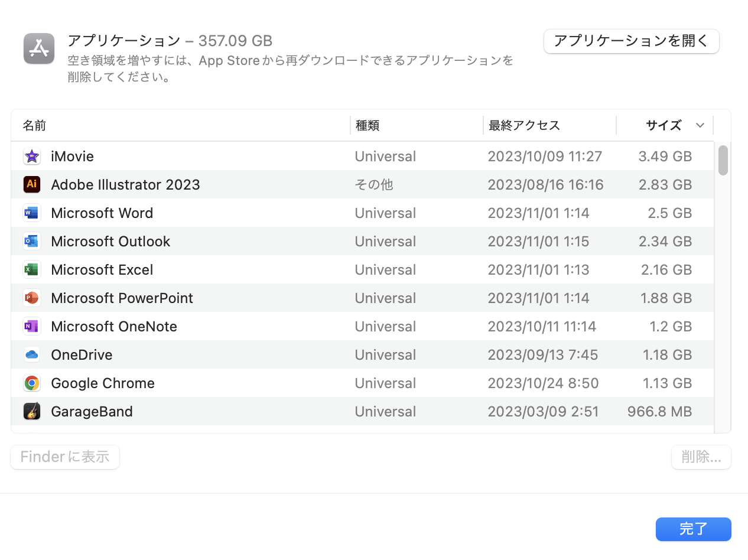This screenshot has width=748, height=560.
Task: Click the その他 type cell
Action: point(374,185)
